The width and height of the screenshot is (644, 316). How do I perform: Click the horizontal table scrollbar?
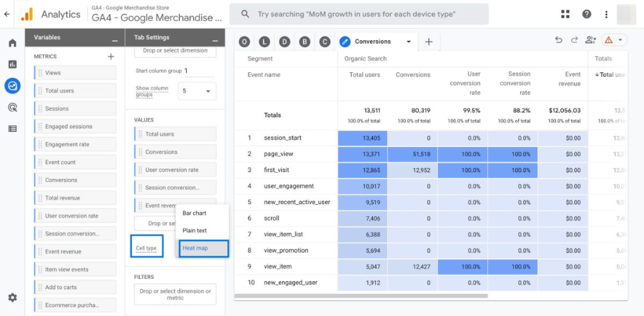tap(361, 296)
